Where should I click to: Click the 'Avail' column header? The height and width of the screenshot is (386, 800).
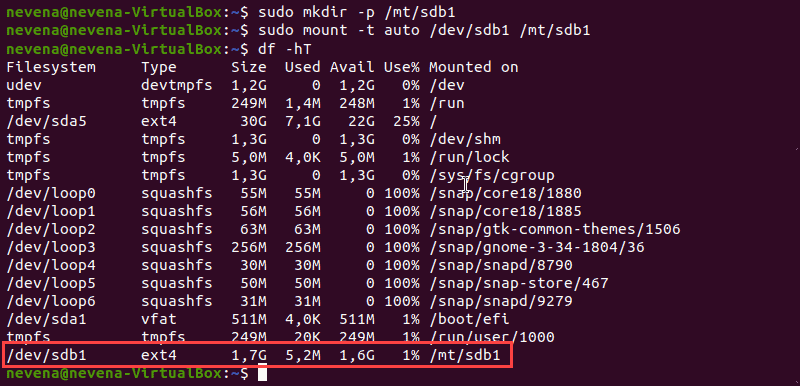tap(352, 67)
